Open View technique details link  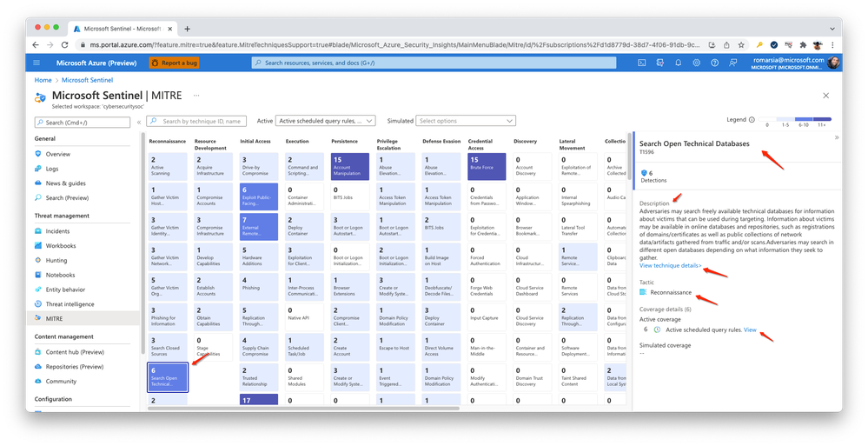(671, 266)
